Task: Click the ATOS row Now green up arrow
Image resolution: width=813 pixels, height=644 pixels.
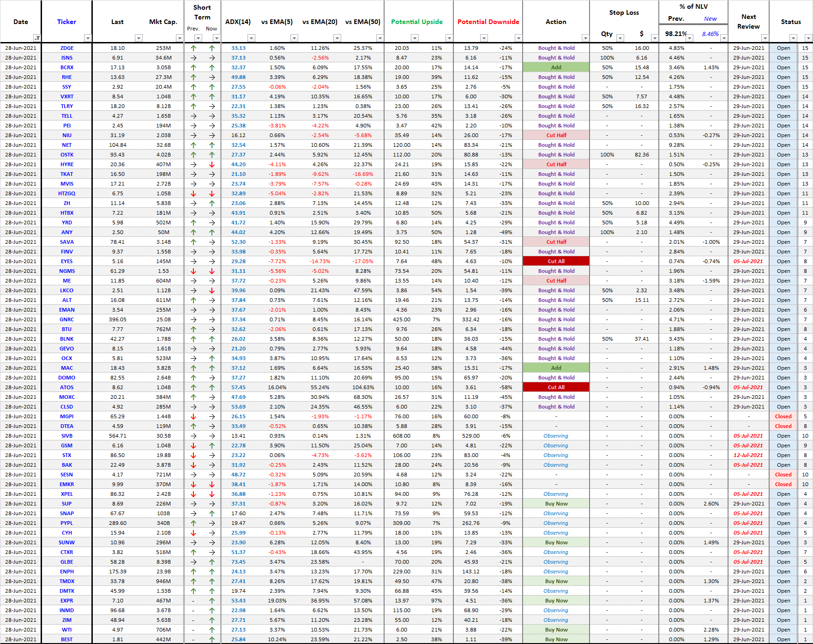Action: coord(212,387)
